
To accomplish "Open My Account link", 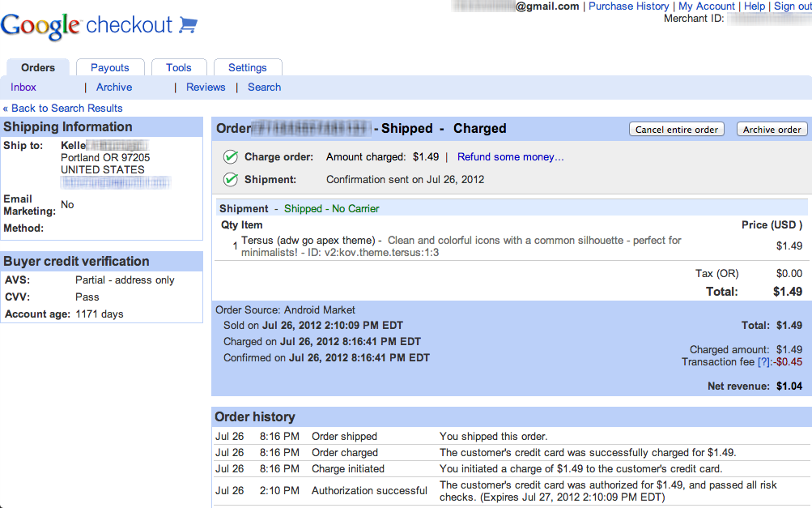I will tap(707, 6).
